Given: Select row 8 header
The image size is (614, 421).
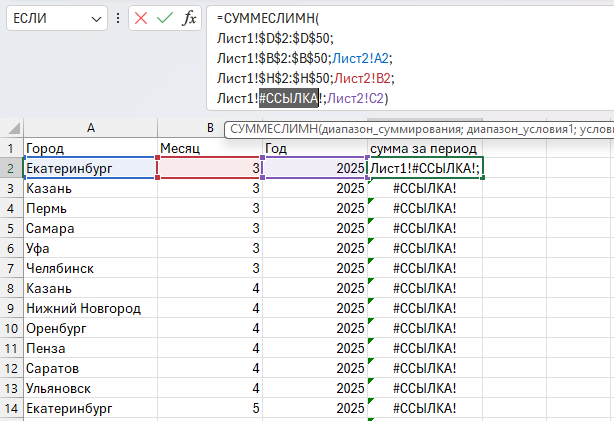Looking at the screenshot, I should click(11, 288).
